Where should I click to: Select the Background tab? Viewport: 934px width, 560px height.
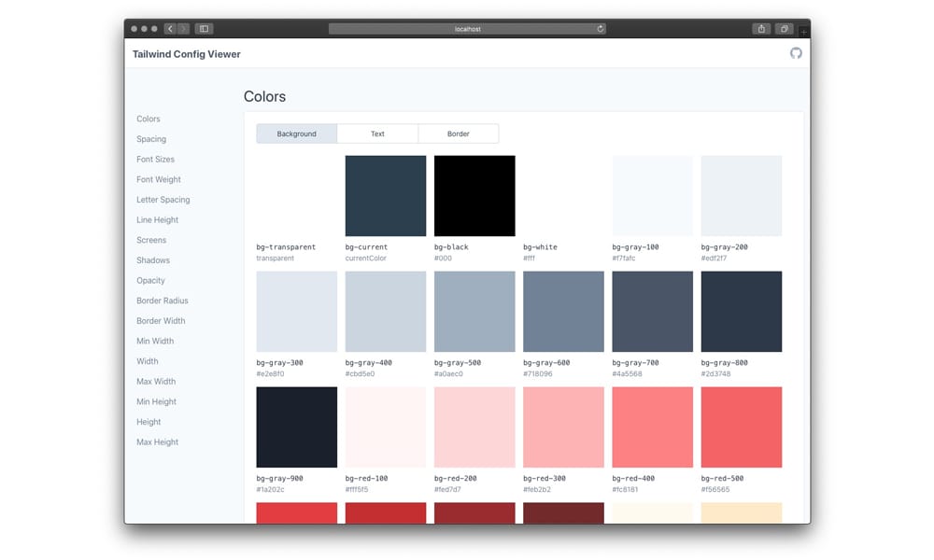[x=297, y=133]
